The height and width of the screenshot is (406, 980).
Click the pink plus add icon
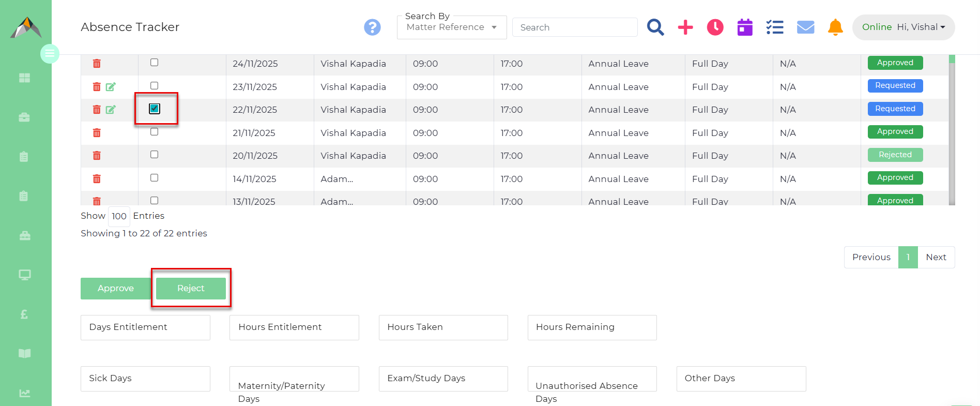(x=685, y=27)
